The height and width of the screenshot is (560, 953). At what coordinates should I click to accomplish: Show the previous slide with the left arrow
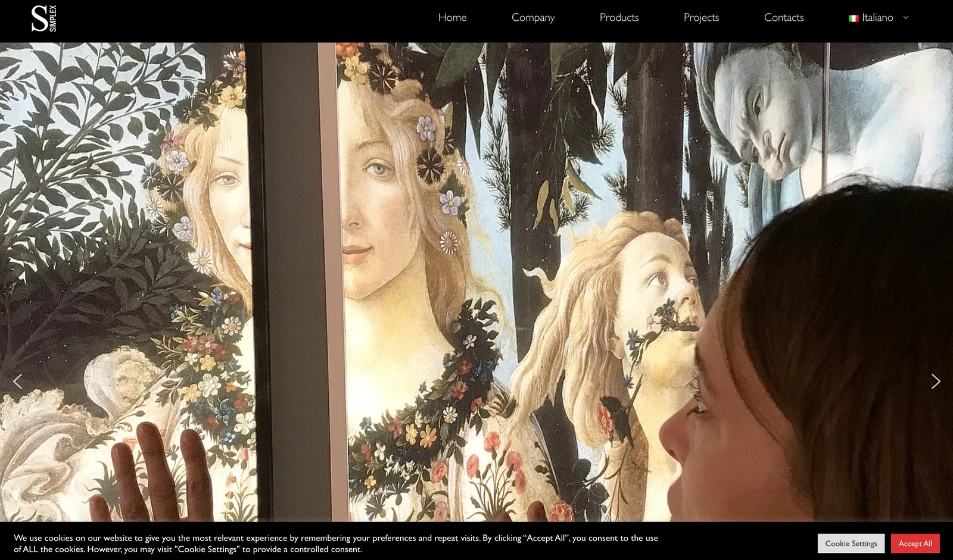tap(17, 381)
